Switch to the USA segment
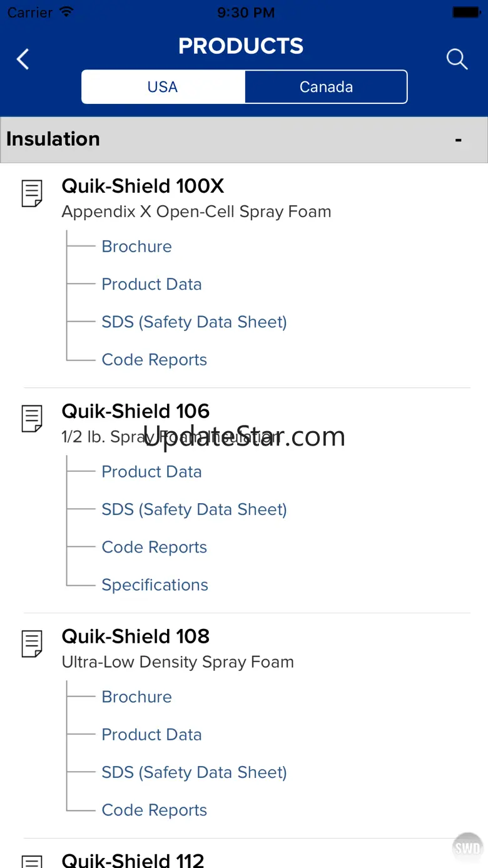This screenshot has width=488, height=868. [x=163, y=87]
